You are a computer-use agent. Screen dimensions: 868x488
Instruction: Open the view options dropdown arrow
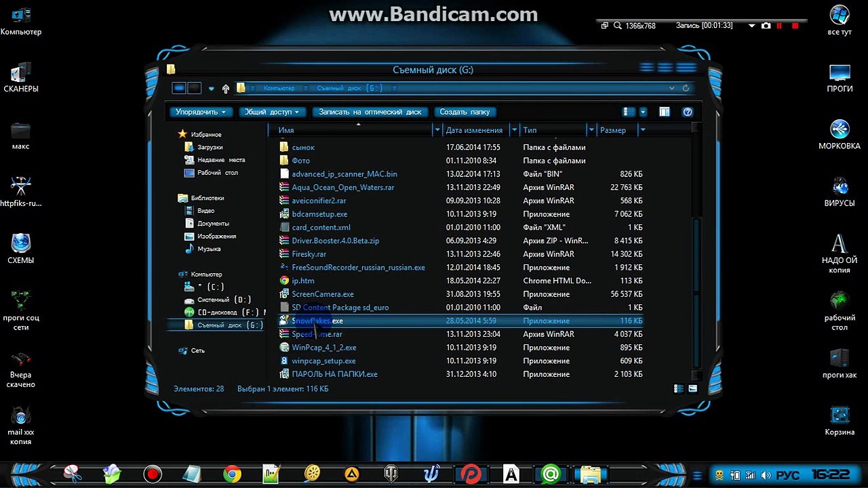[644, 112]
